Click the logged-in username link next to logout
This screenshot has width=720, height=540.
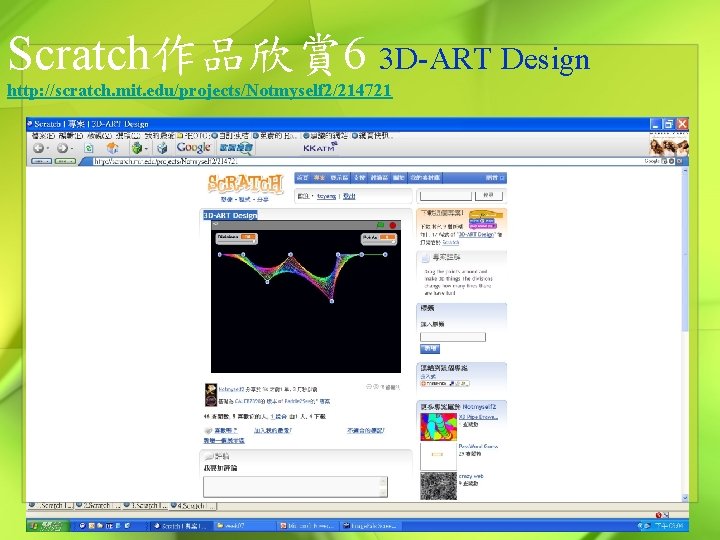click(326, 196)
